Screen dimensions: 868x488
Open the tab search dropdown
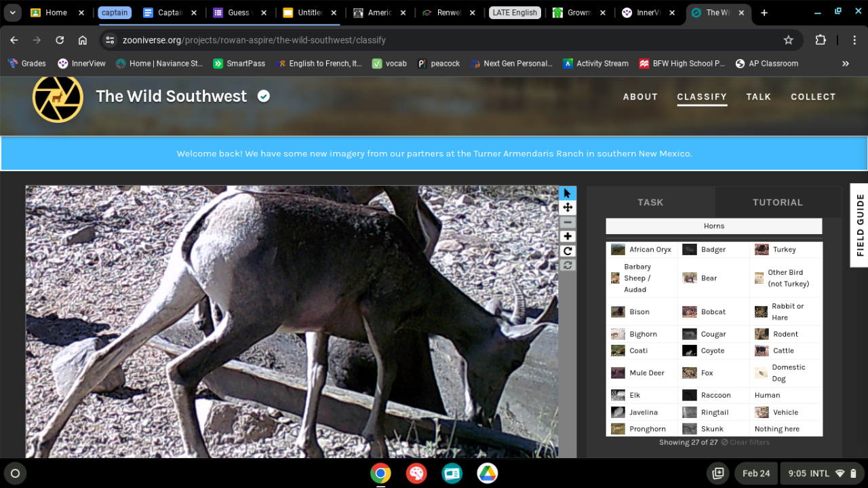point(12,12)
